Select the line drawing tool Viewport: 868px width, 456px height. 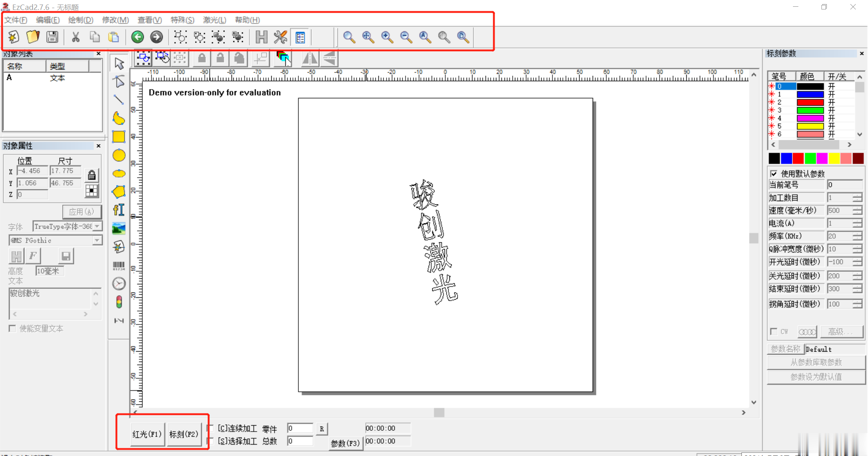coord(119,99)
